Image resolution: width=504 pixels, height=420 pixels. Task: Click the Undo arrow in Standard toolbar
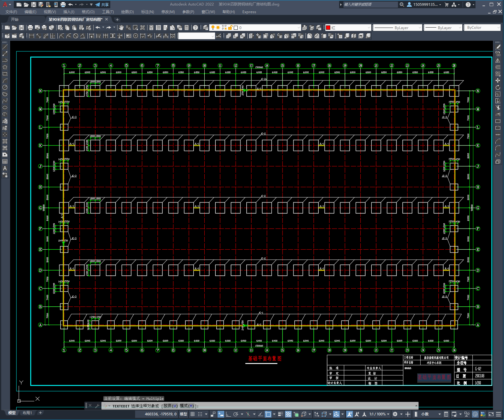[x=98, y=28]
